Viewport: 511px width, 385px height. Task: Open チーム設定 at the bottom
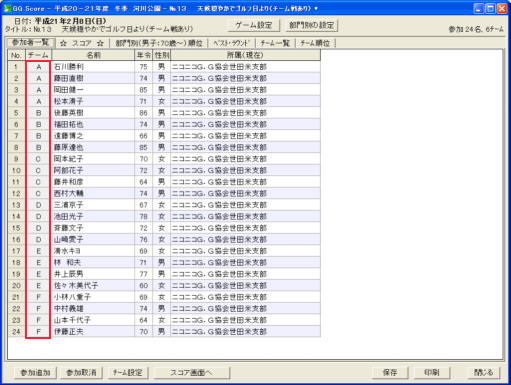point(128,372)
